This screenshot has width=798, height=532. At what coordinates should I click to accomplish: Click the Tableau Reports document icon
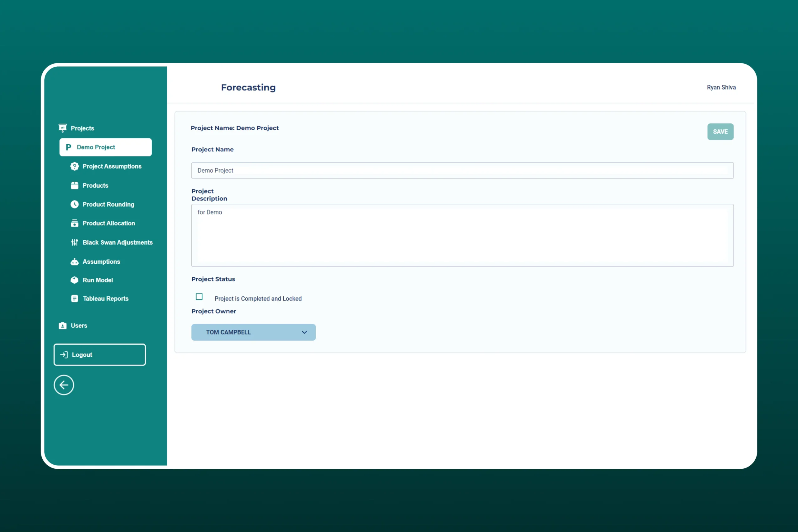coord(74,299)
